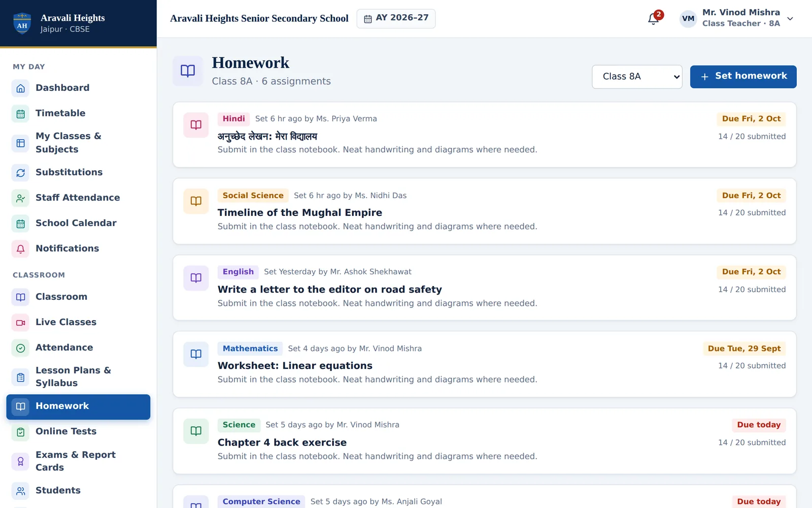812x508 pixels.
Task: Select Online Tests in the sidebar
Action: coord(78,431)
